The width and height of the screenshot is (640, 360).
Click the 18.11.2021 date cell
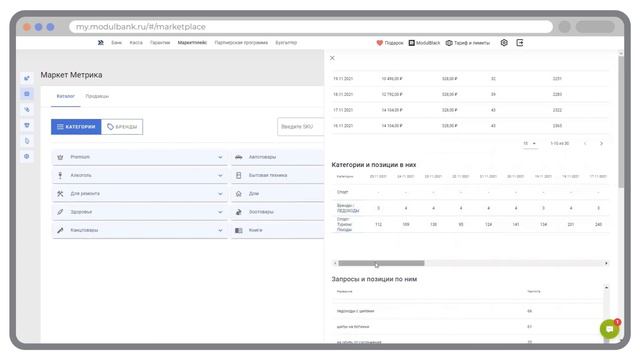pos(343,94)
